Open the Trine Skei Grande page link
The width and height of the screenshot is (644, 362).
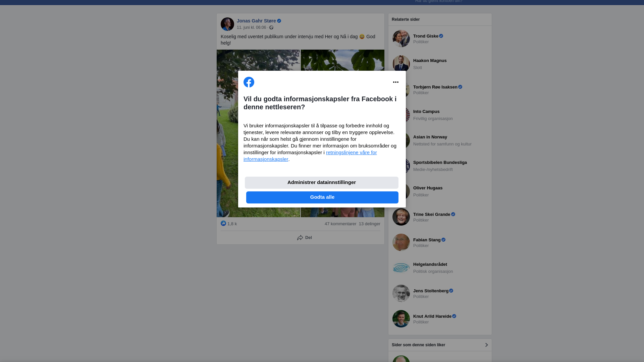pos(432,215)
